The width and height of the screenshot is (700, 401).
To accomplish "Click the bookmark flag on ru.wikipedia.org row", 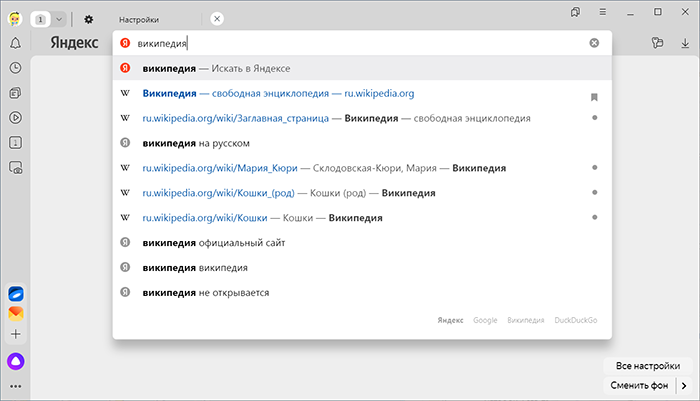I will pos(594,97).
